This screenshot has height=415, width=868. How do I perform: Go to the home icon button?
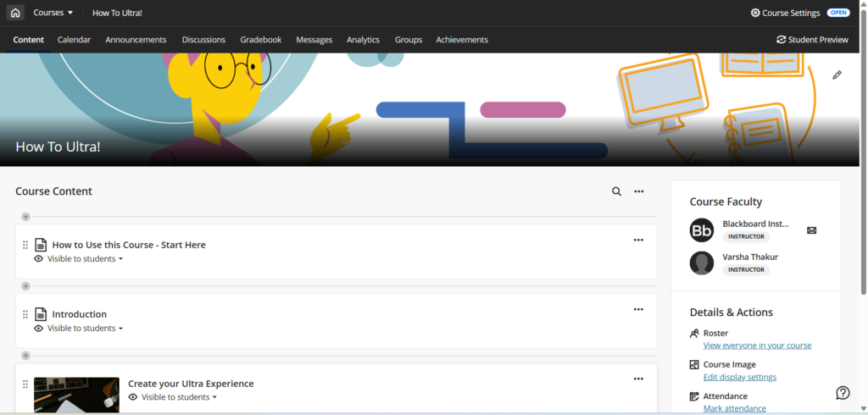pyautogui.click(x=15, y=13)
